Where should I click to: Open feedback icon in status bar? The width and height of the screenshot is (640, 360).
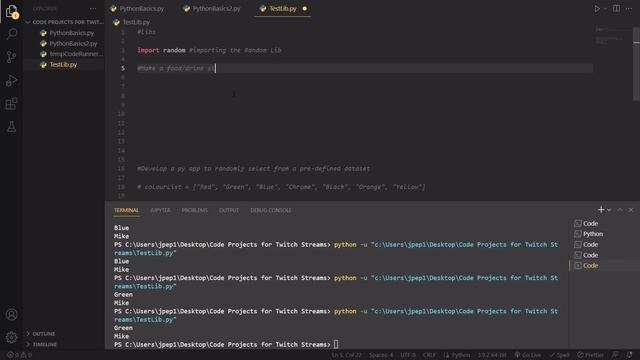[615, 355]
